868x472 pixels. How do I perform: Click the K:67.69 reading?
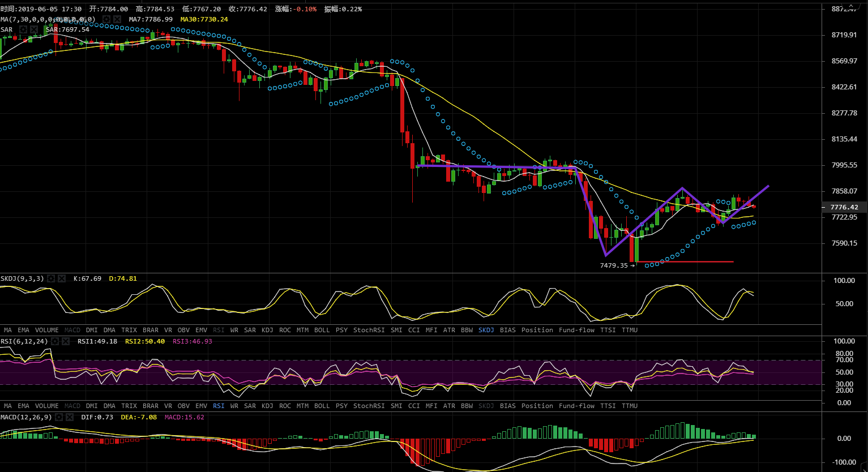pyautogui.click(x=87, y=278)
